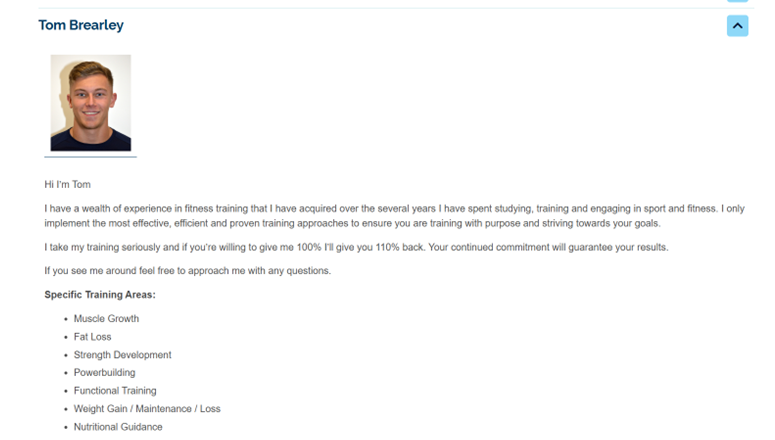Select the Functional Training list item
The width and height of the screenshot is (775, 440).
115,391
